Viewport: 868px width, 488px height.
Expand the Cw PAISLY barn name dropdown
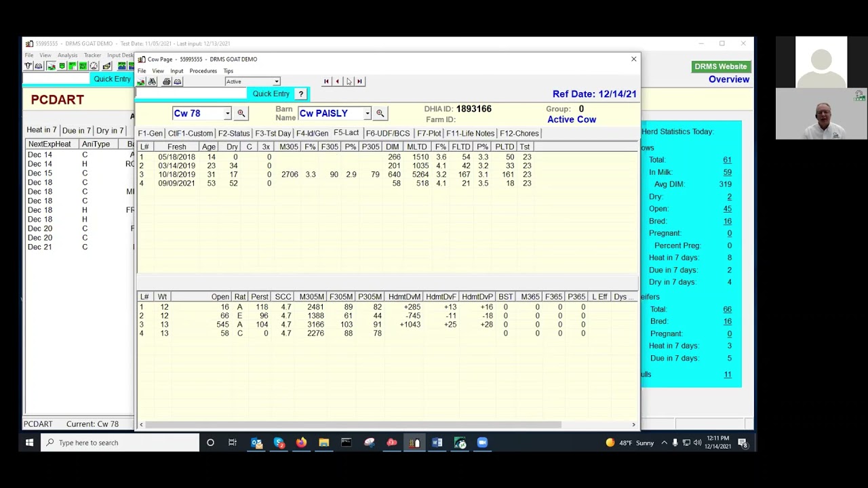coord(367,114)
